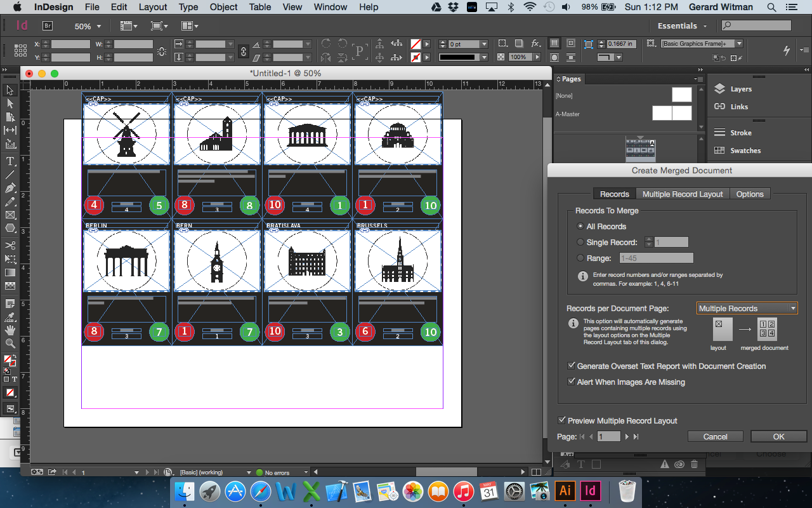Select the All Records radio button
The height and width of the screenshot is (508, 812).
coord(580,226)
